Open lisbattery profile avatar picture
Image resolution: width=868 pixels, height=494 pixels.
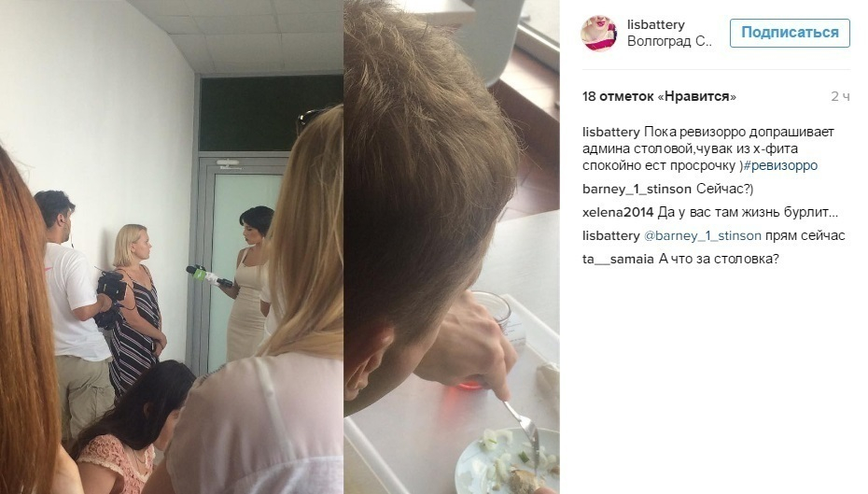[598, 34]
